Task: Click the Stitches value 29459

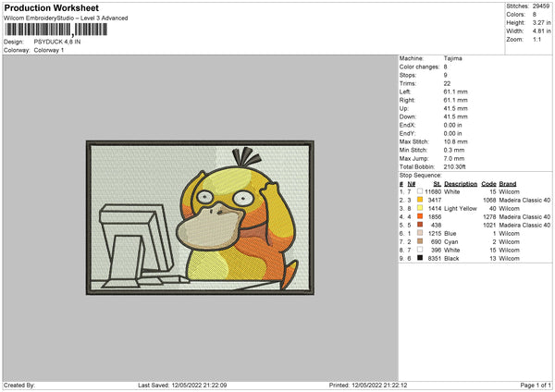Action: point(541,6)
